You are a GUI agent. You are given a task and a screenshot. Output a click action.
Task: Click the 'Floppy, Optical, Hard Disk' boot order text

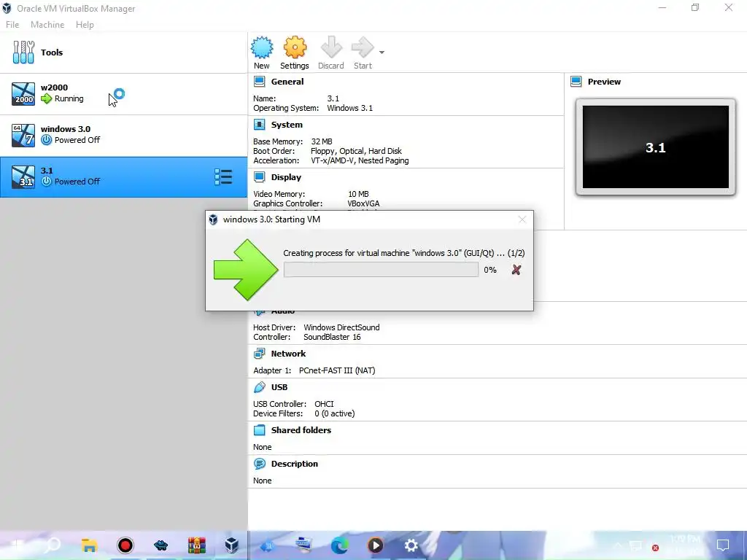(356, 151)
